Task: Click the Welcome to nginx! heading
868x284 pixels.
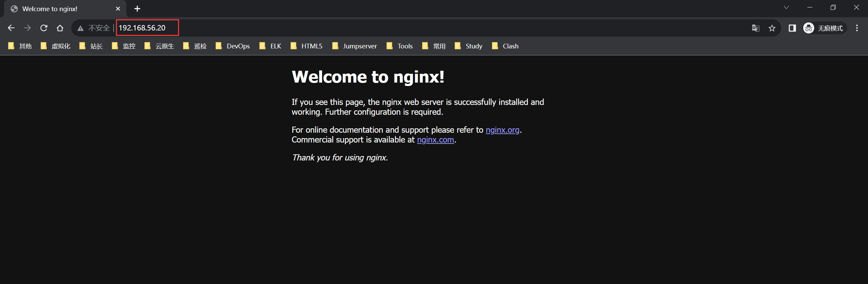Action: tap(368, 77)
